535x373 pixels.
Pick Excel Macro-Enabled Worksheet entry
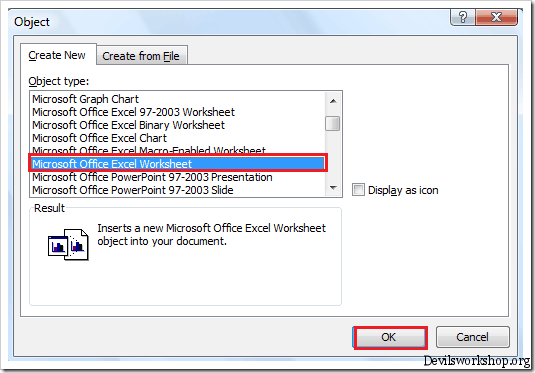tap(177, 150)
